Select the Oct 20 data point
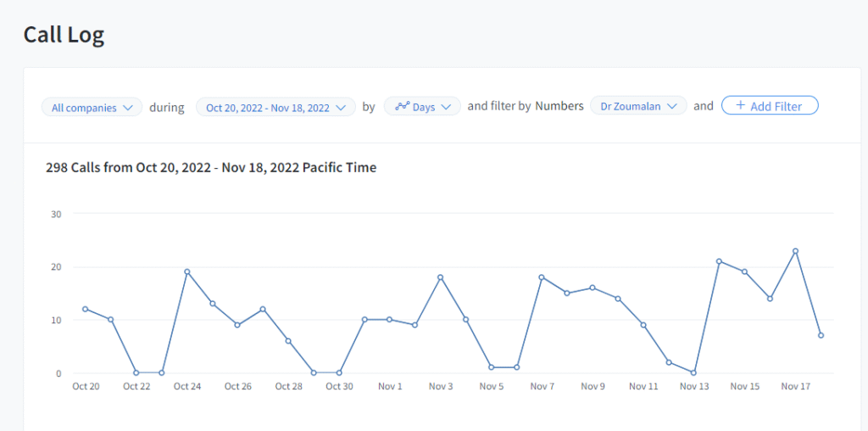Screen dimensions: 868x431 [85, 309]
